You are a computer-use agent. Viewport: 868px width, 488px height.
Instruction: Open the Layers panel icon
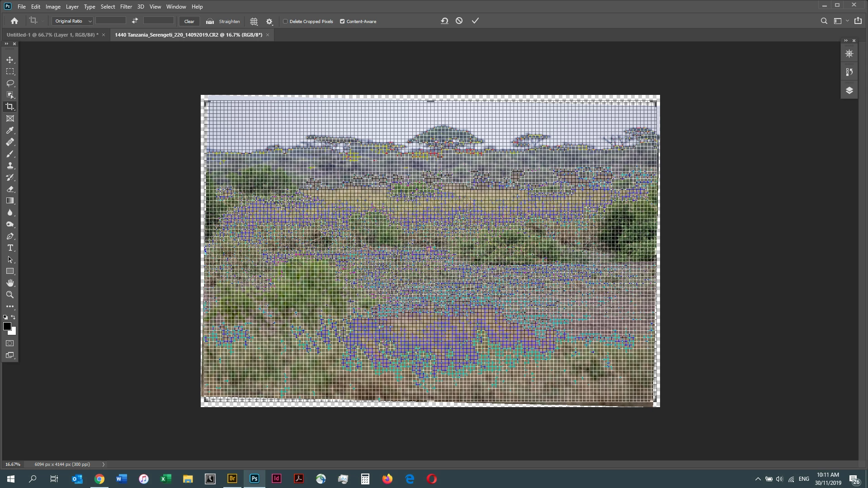849,90
